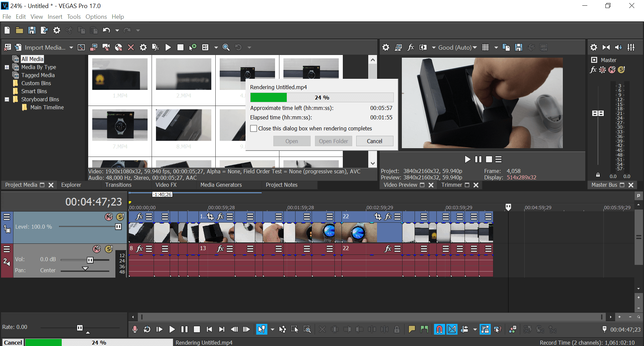Click the Open button in render dialog

coord(292,141)
